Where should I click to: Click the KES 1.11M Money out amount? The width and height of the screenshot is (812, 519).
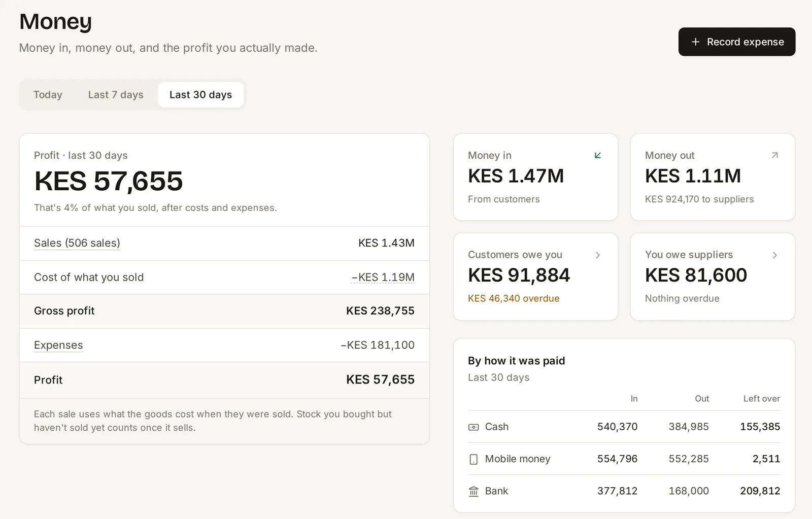click(693, 176)
